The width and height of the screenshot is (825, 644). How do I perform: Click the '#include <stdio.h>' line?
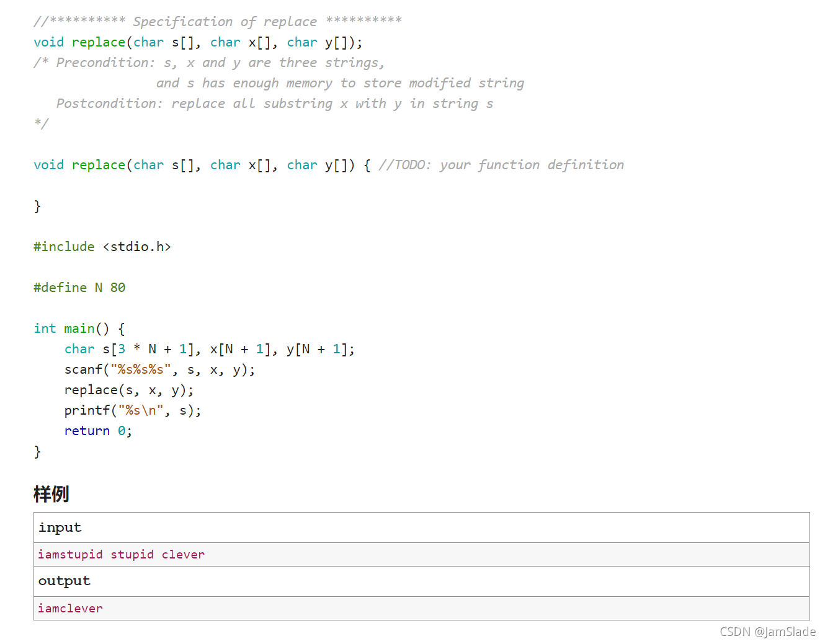pos(102,247)
